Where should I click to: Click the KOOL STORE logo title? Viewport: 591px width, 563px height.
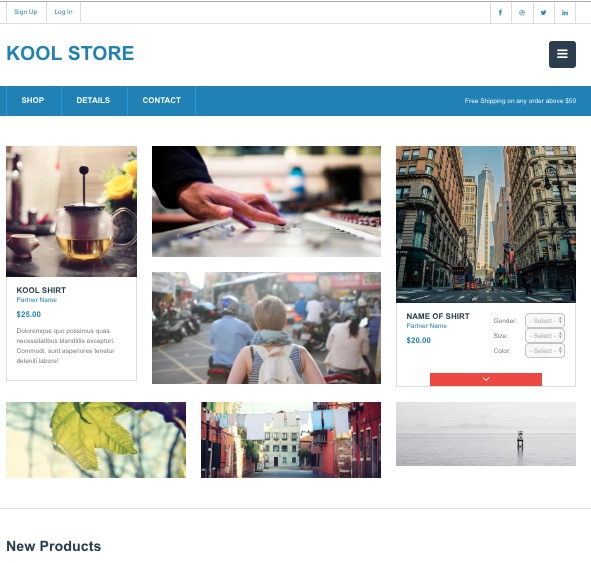(x=70, y=53)
